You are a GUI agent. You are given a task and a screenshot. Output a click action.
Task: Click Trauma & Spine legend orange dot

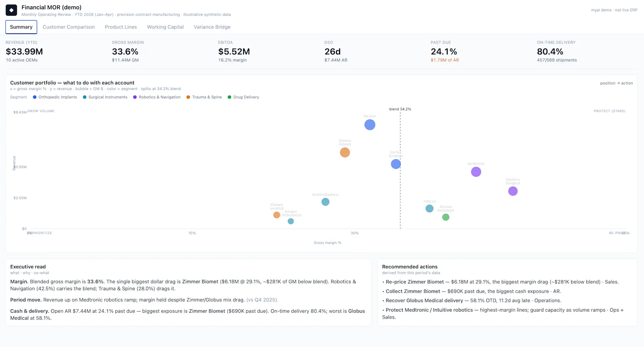(188, 97)
